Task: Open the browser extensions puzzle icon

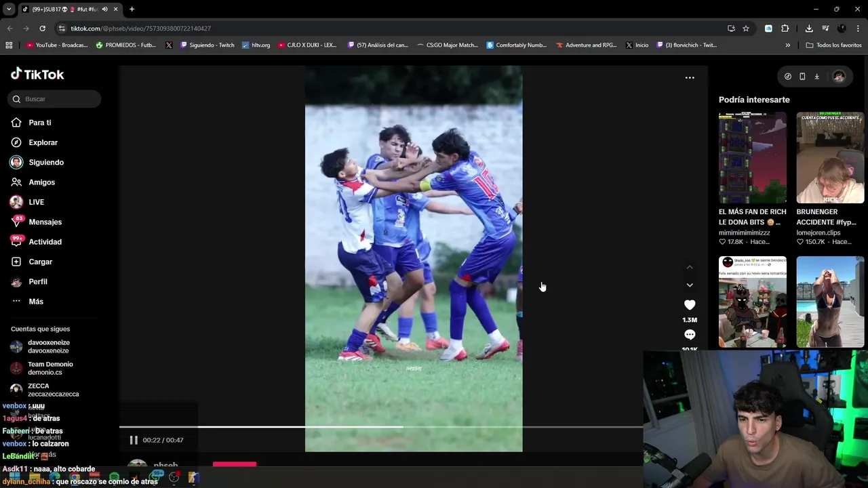Action: tap(785, 28)
